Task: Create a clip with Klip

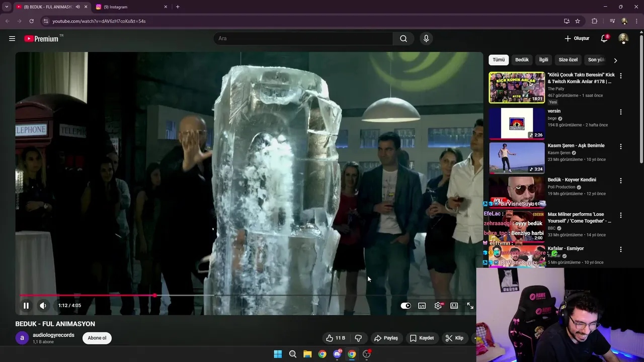Action: (454, 338)
